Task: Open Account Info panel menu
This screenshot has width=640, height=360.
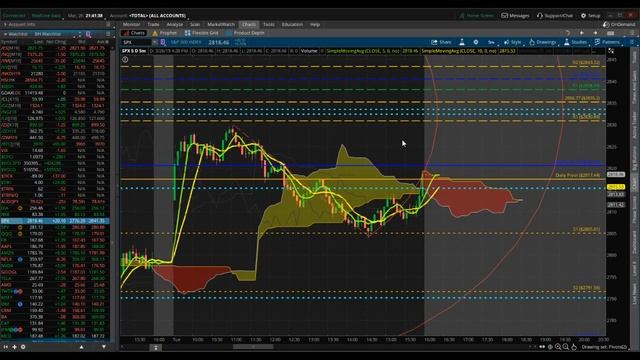Action: [108, 24]
